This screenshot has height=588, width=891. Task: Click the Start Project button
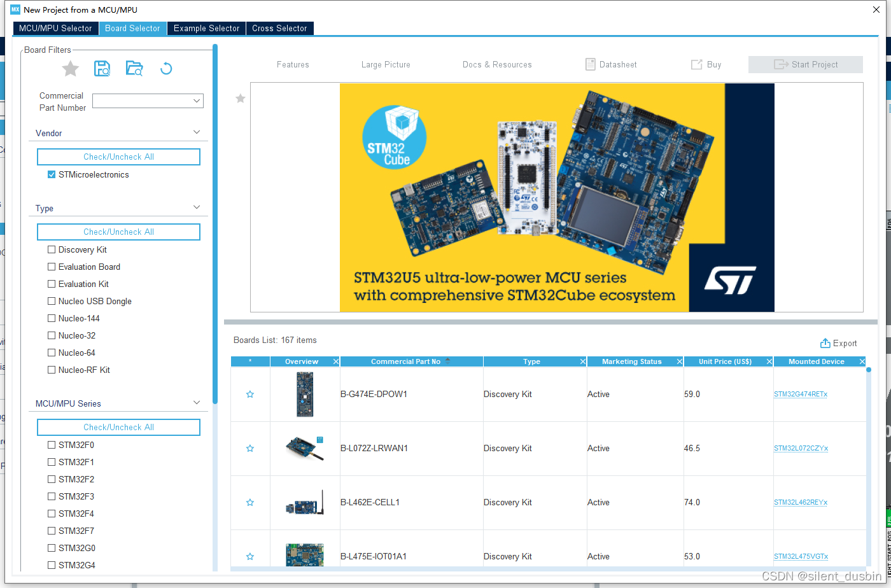pyautogui.click(x=806, y=64)
